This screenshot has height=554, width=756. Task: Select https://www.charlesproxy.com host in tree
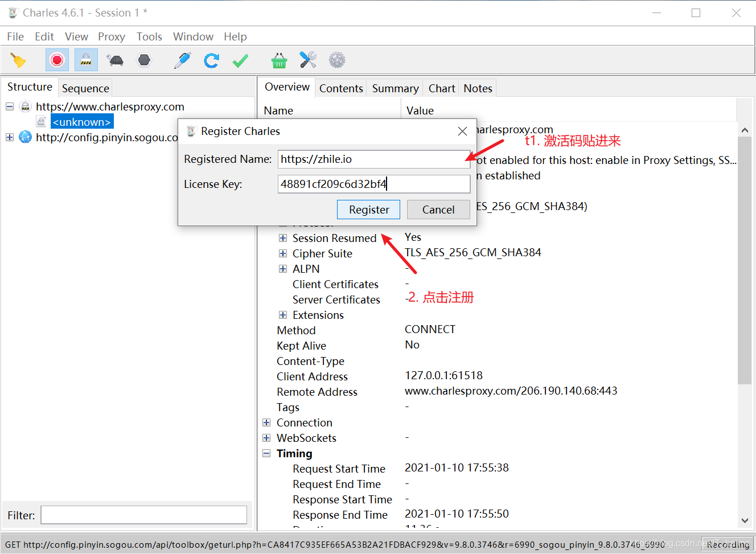[x=110, y=106]
